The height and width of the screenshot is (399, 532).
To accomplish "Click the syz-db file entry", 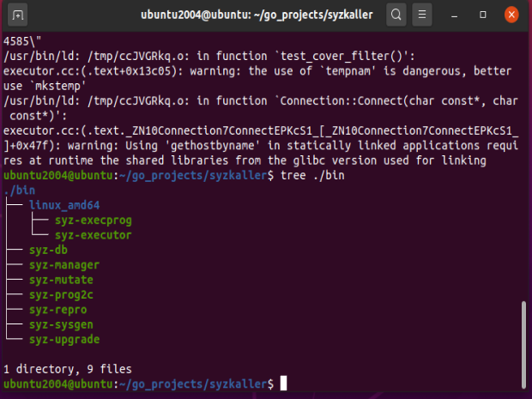I will click(48, 250).
